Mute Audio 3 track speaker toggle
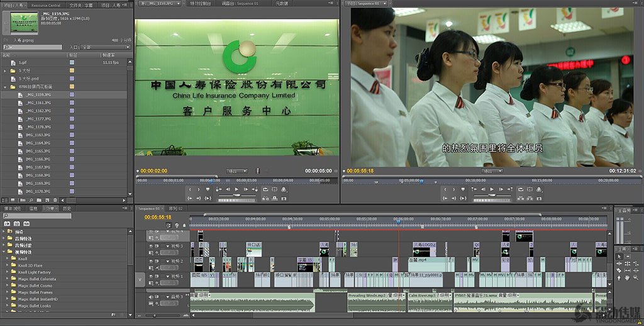This screenshot has width=644, height=326. tap(151, 296)
